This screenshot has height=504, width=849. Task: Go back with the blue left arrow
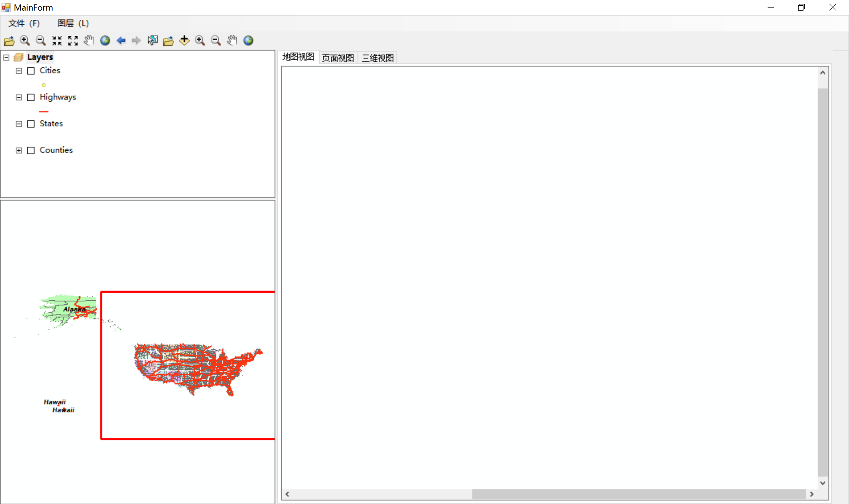pos(121,41)
